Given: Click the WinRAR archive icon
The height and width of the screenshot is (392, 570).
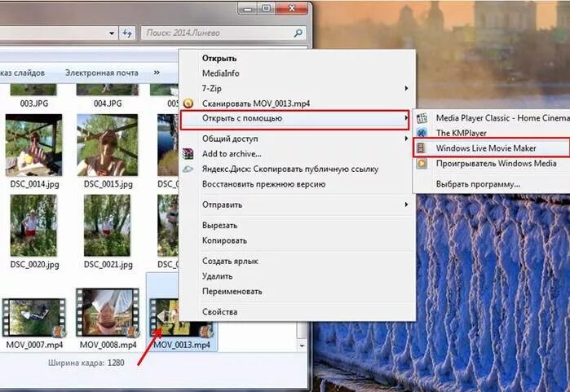Looking at the screenshot, I should 188,154.
